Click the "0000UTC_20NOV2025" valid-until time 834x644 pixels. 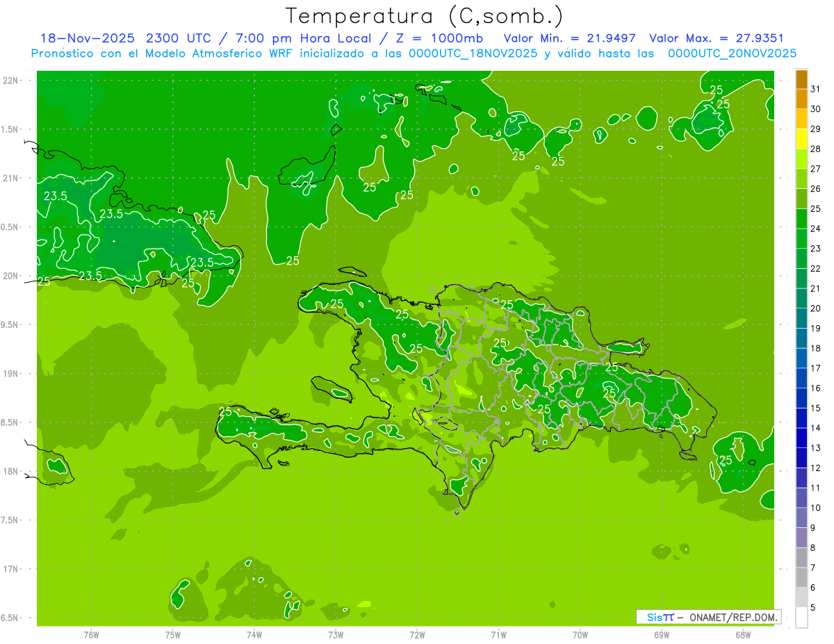pos(732,53)
